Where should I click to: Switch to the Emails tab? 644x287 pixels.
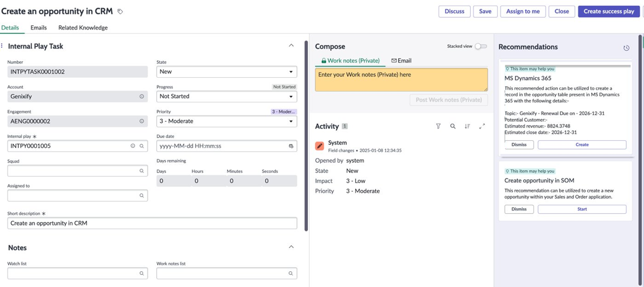(x=39, y=28)
